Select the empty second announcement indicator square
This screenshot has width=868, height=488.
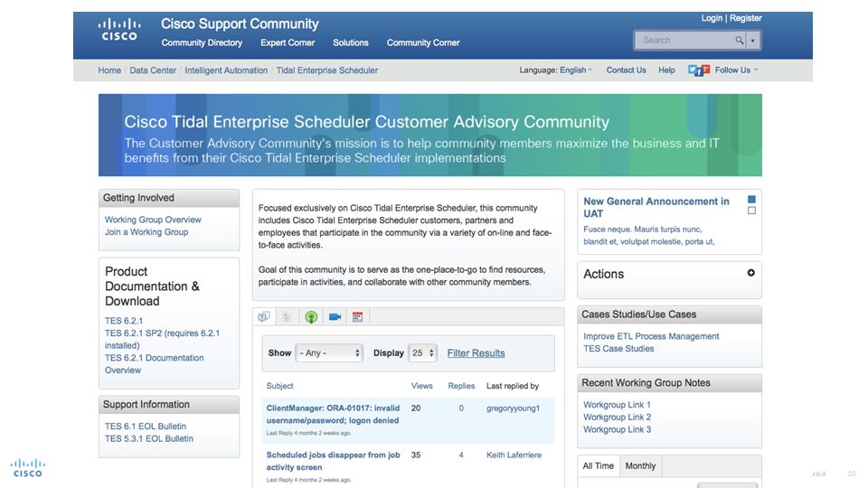coord(751,211)
